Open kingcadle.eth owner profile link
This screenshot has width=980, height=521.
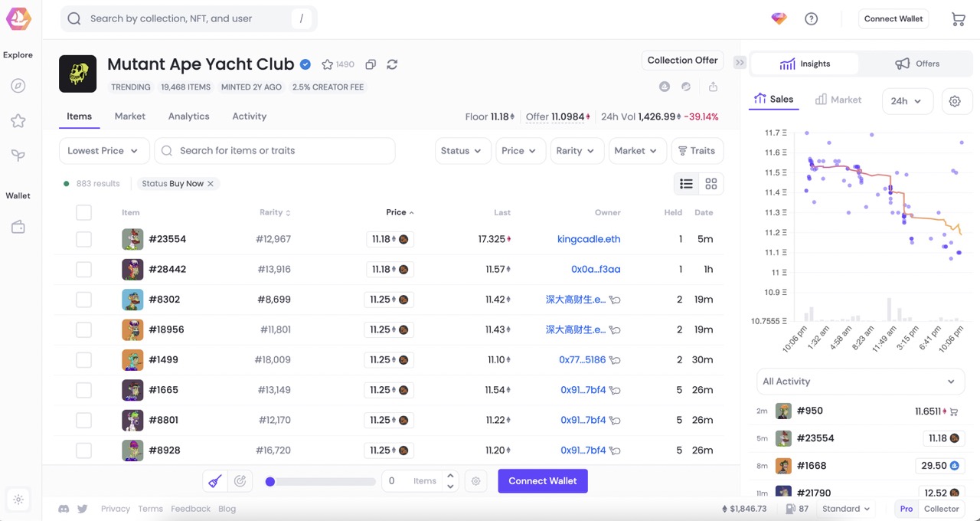click(588, 238)
